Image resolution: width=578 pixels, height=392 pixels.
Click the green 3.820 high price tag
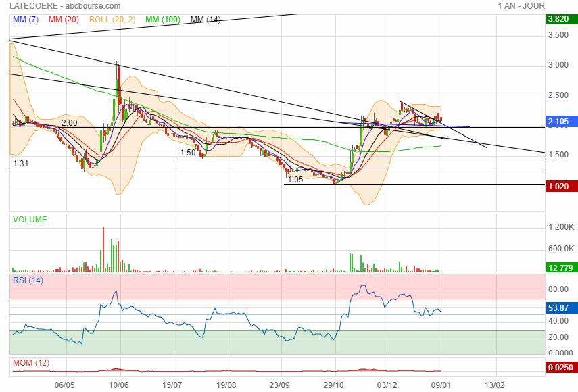point(561,19)
